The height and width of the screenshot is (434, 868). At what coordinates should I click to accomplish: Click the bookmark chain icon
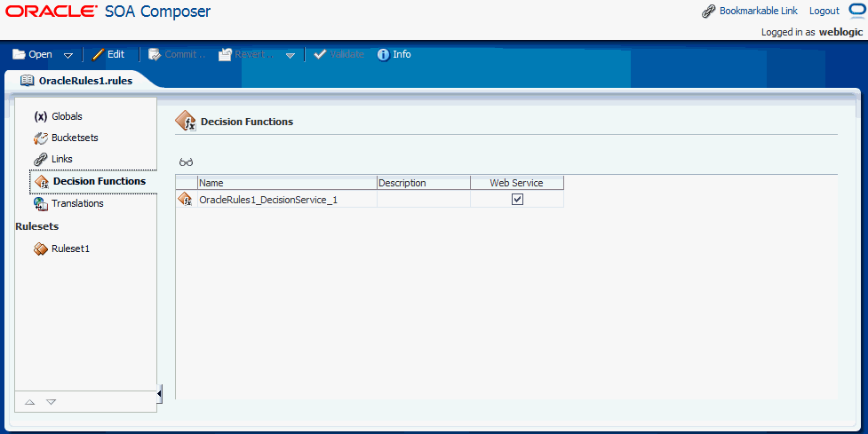click(709, 11)
